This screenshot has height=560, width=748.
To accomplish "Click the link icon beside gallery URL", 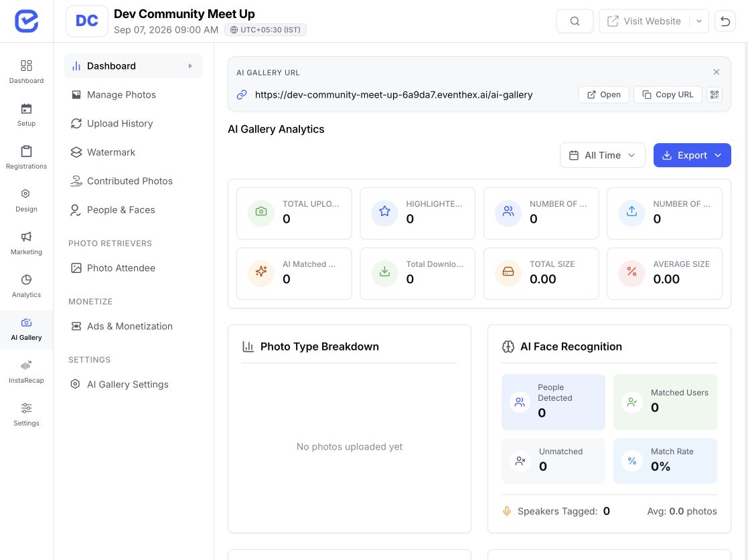I will [242, 94].
